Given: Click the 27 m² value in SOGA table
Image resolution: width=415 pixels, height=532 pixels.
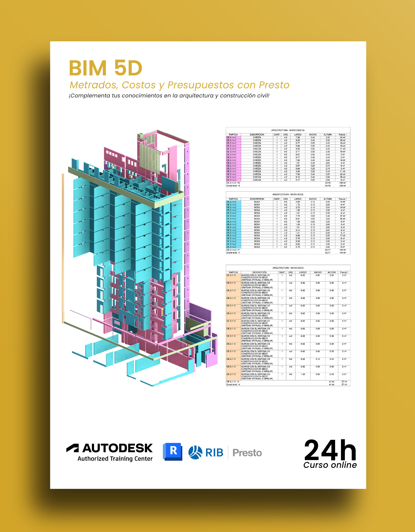Looking at the screenshot, I should click(343, 216).
